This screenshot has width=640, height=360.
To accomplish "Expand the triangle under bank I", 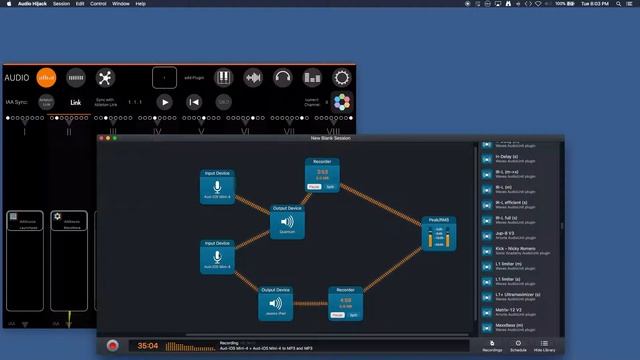I will [25, 122].
